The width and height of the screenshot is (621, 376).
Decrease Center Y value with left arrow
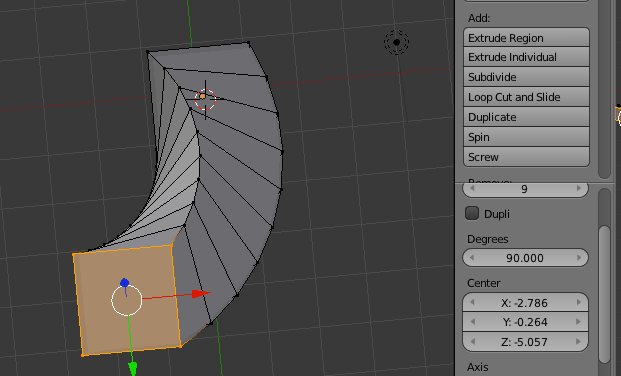pos(472,322)
